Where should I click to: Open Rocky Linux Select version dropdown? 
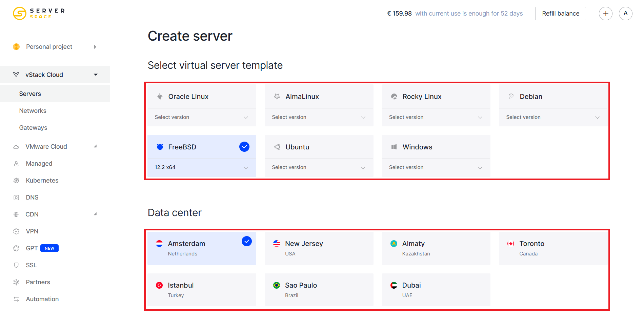(436, 117)
